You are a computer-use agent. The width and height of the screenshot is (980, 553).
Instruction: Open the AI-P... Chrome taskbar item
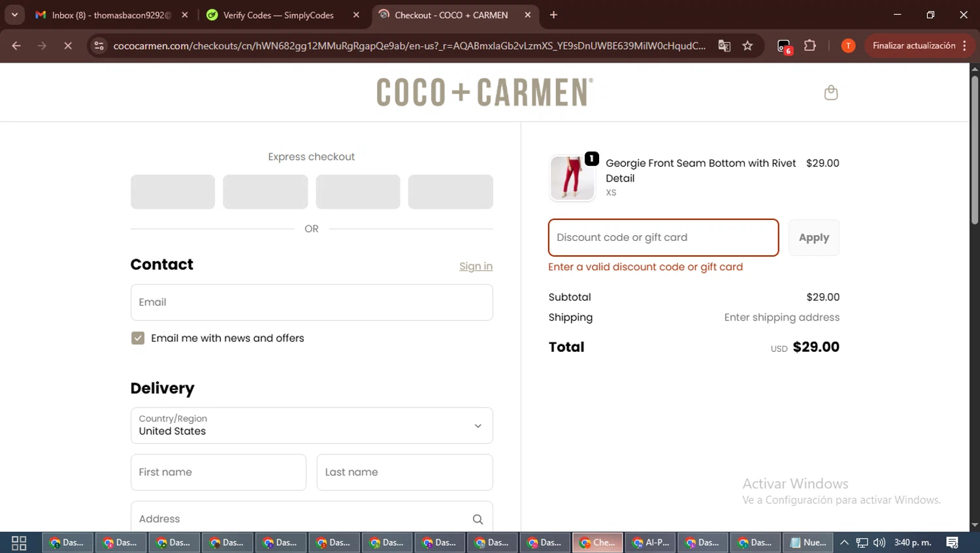point(650,543)
